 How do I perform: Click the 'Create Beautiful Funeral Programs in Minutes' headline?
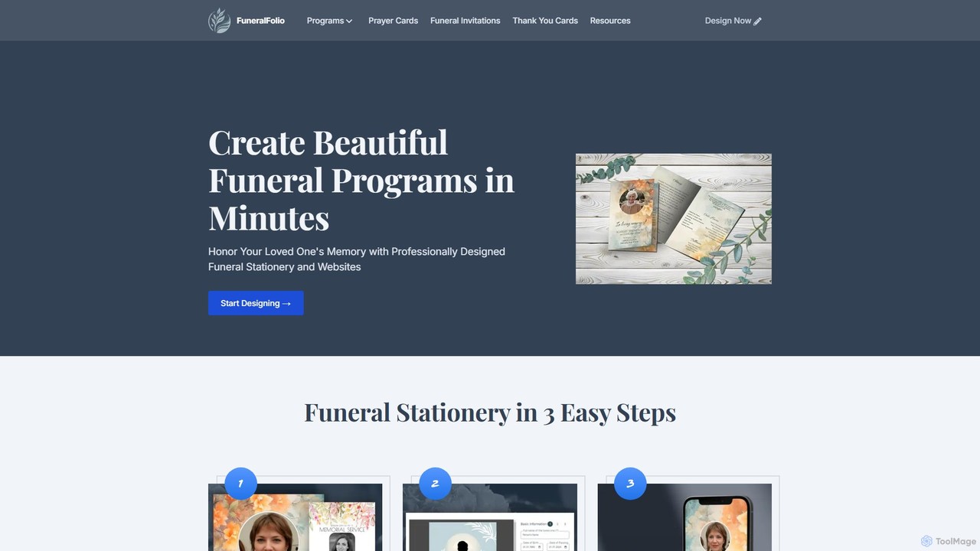[361, 180]
